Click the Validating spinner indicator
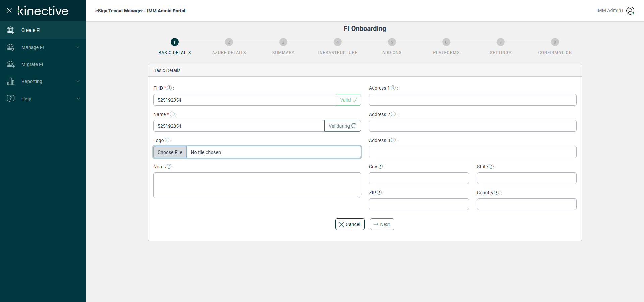The width and height of the screenshot is (644, 302). 342,126
